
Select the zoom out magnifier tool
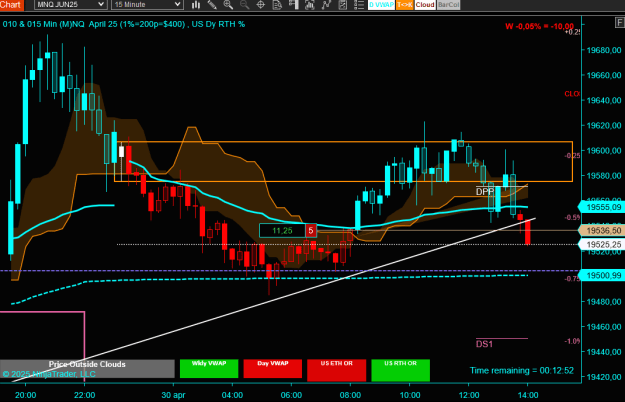coord(244,4)
